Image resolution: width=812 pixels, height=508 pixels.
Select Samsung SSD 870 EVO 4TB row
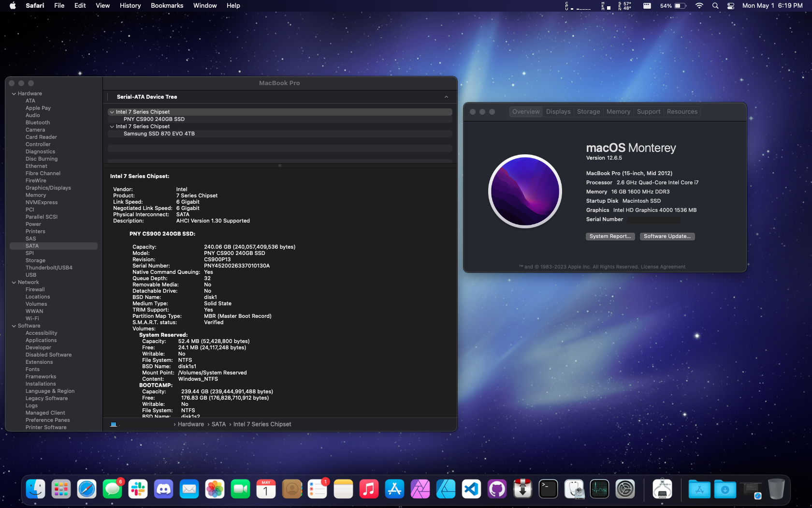pos(280,134)
